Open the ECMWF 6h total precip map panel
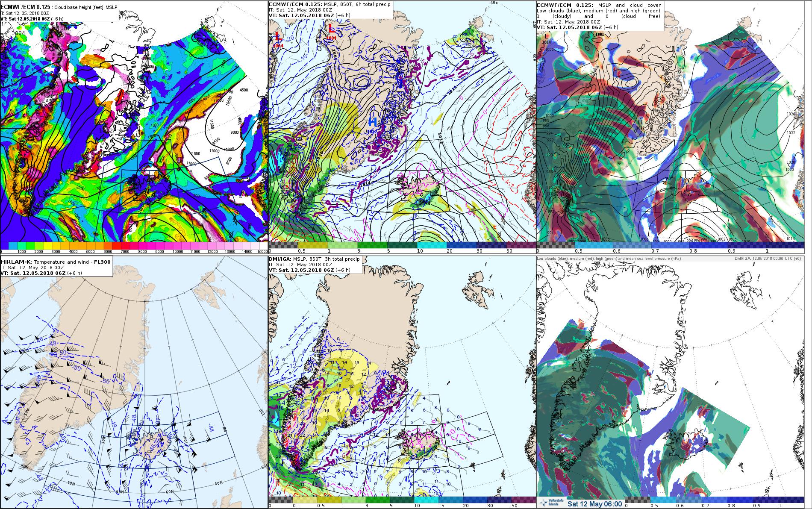812x509 pixels. (x=402, y=128)
